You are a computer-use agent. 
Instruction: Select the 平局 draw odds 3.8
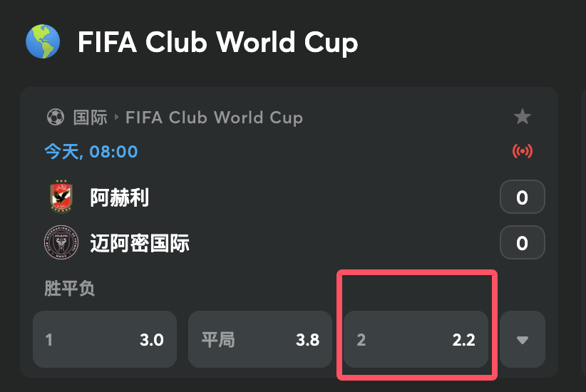260,339
